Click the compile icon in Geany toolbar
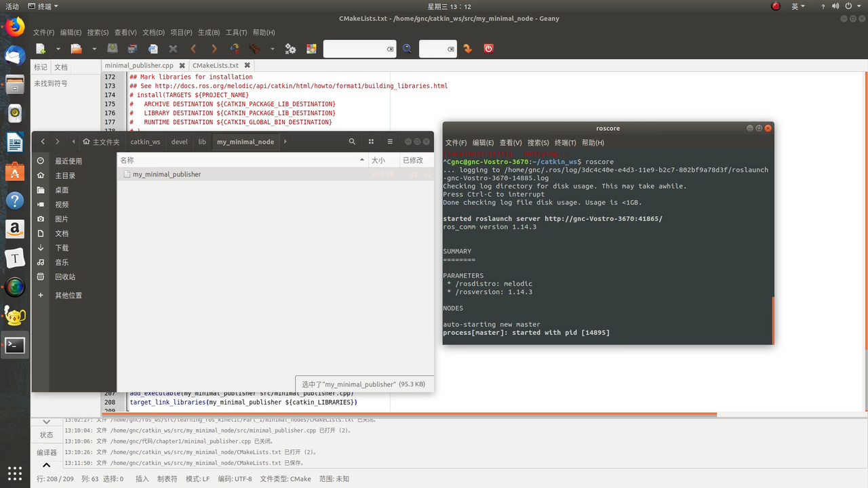Image resolution: width=868 pixels, height=488 pixels. click(x=235, y=49)
